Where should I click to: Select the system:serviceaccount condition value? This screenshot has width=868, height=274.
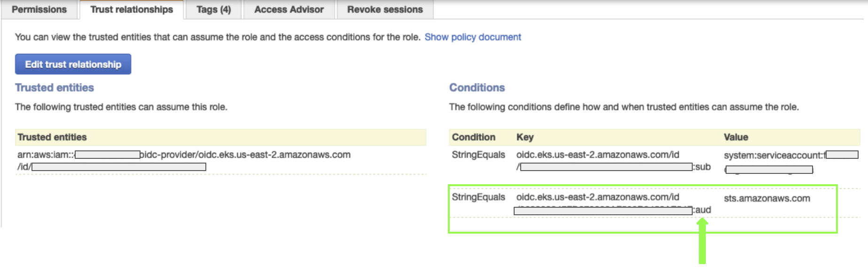[x=774, y=156]
